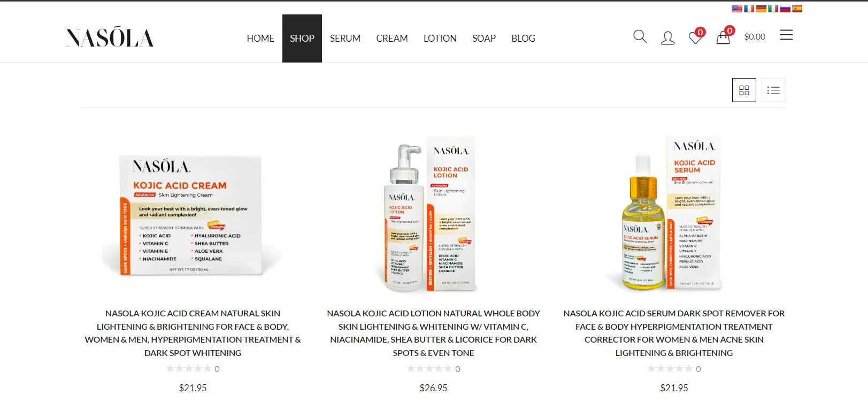Switch language to German flag

[761, 9]
